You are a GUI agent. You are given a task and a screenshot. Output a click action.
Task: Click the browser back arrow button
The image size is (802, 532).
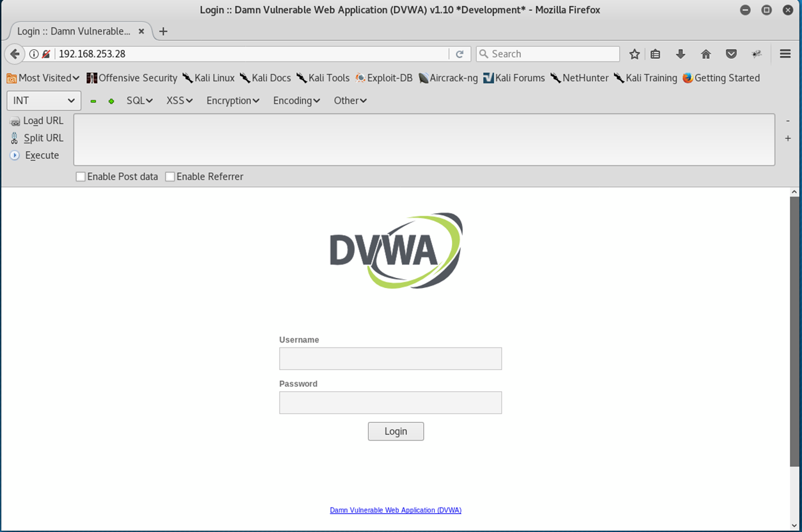[x=15, y=54]
